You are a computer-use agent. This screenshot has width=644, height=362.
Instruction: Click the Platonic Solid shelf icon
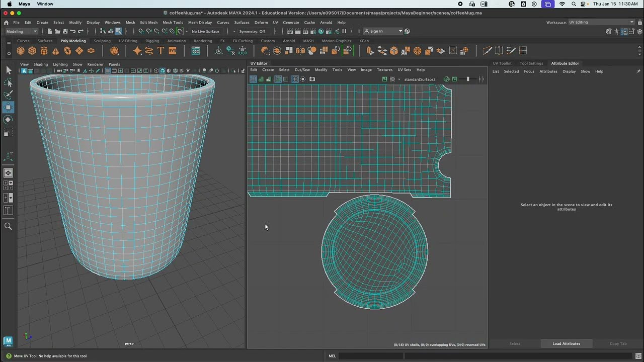coord(114,51)
